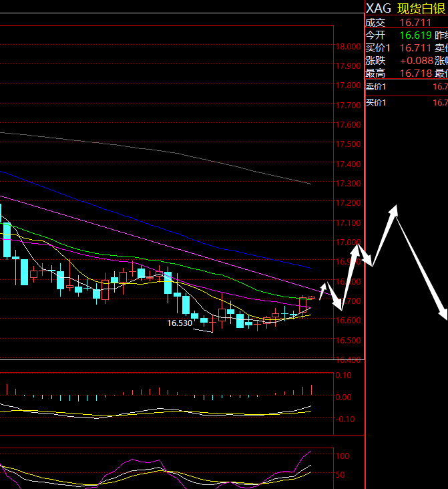Viewport: 448px width, 489px height.
Task: Click the 16.600 price axis label
Action: pos(349,321)
